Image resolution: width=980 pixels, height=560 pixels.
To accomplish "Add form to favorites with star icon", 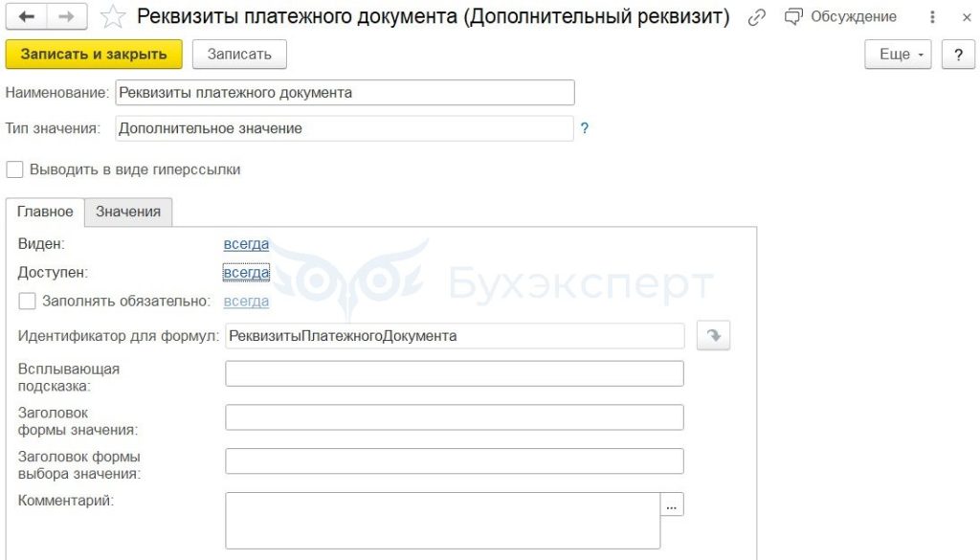I will (113, 16).
